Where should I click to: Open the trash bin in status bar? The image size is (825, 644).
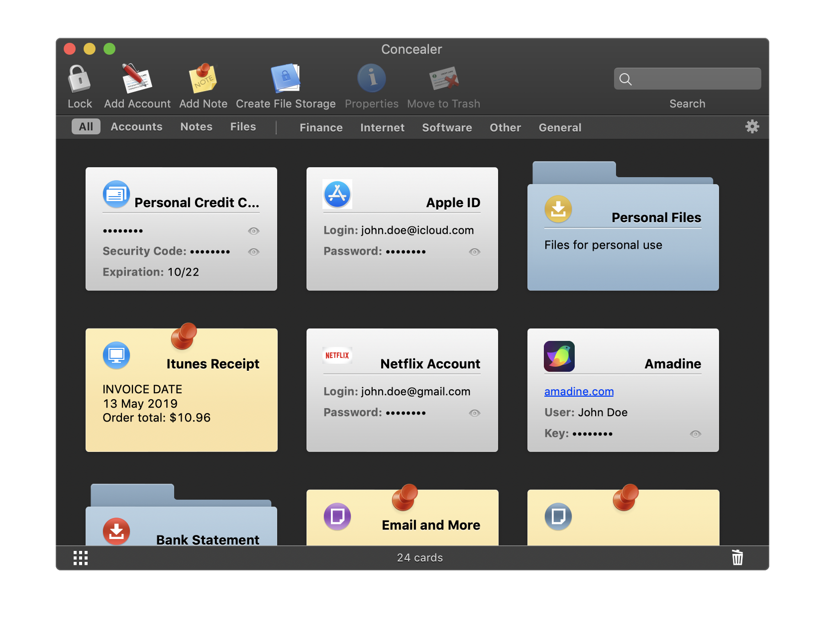[737, 557]
